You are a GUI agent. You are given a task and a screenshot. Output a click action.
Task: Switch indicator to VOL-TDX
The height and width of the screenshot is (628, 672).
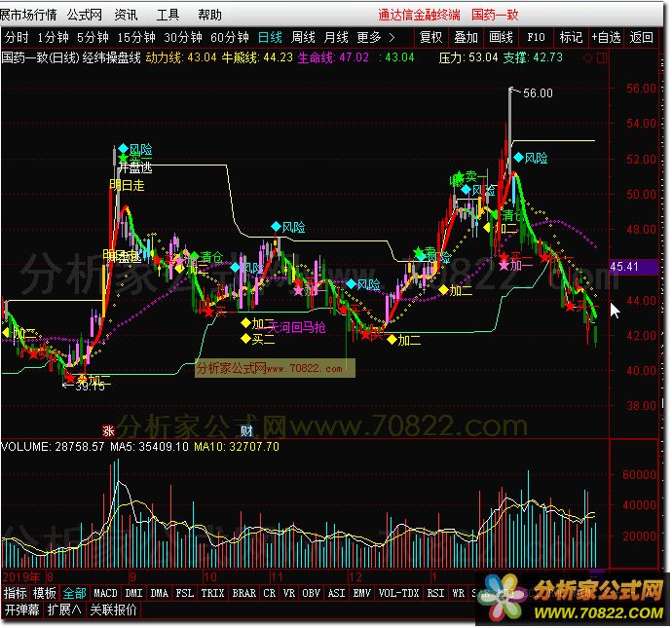pos(398,593)
